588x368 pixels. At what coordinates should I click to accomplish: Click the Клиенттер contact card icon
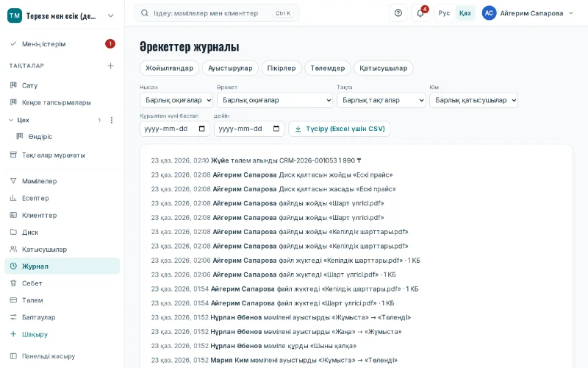point(13,215)
